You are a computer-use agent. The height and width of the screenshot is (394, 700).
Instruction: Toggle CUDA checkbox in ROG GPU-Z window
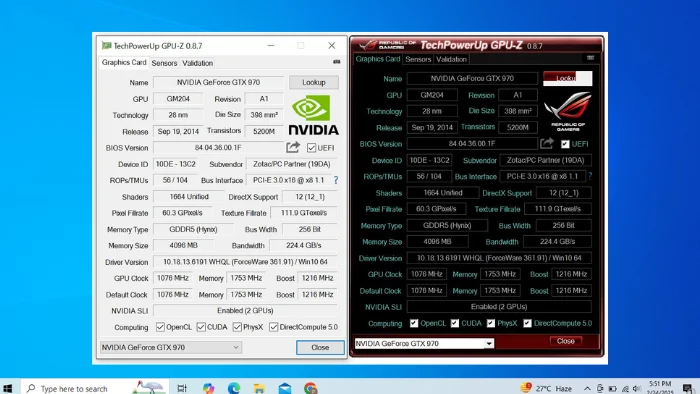(x=455, y=323)
